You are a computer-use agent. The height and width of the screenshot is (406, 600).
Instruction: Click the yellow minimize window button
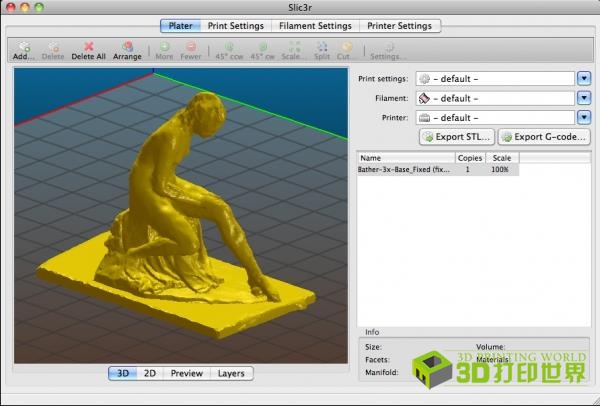click(x=25, y=7)
